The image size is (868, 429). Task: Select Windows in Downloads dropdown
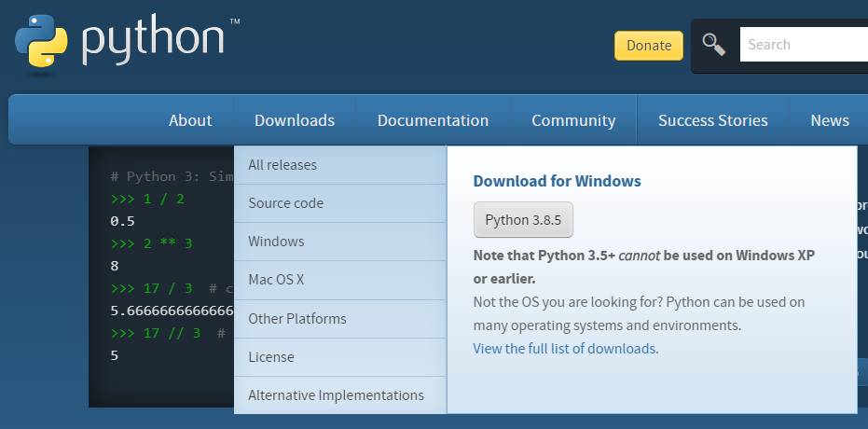pos(340,242)
